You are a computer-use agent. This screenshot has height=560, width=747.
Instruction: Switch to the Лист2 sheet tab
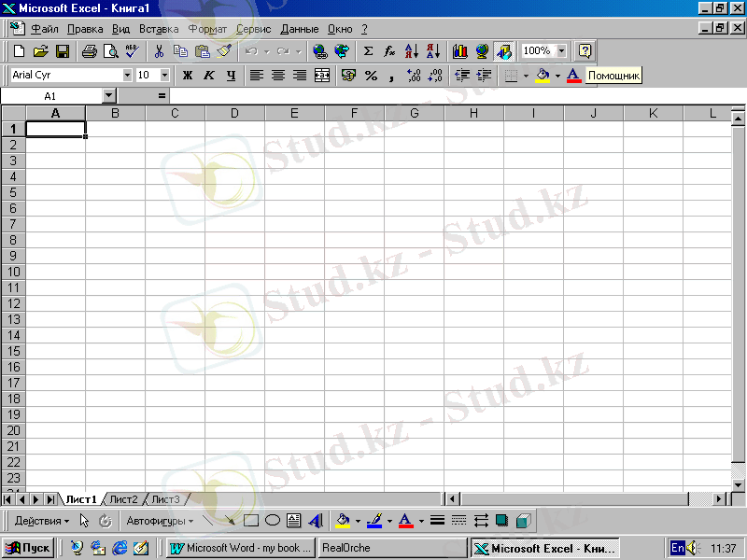coord(123,499)
